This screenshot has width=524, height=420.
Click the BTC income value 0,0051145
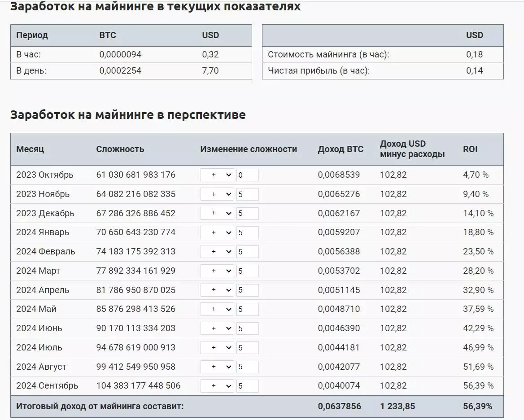[x=339, y=290]
